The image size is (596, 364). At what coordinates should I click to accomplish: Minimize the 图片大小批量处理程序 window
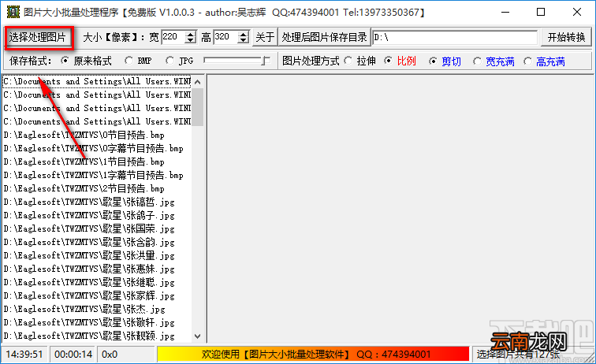pos(505,12)
